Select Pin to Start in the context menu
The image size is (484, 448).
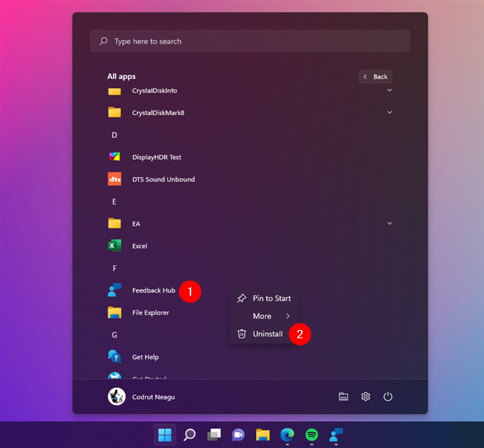pos(264,298)
